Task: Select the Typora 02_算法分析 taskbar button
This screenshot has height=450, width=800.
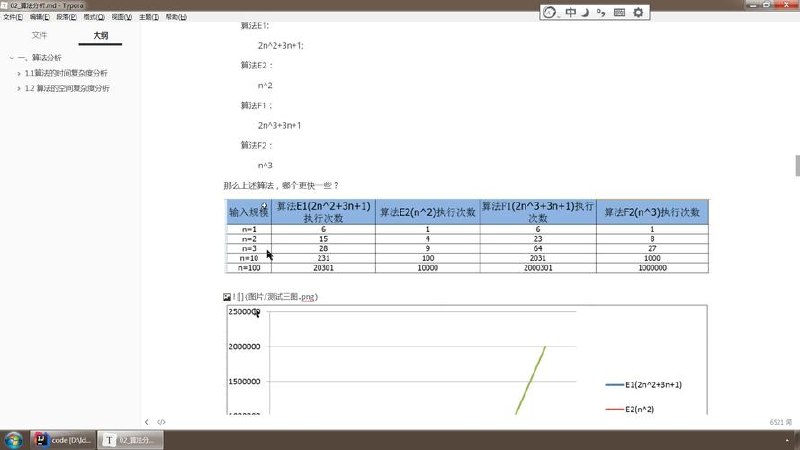Action: [131, 440]
